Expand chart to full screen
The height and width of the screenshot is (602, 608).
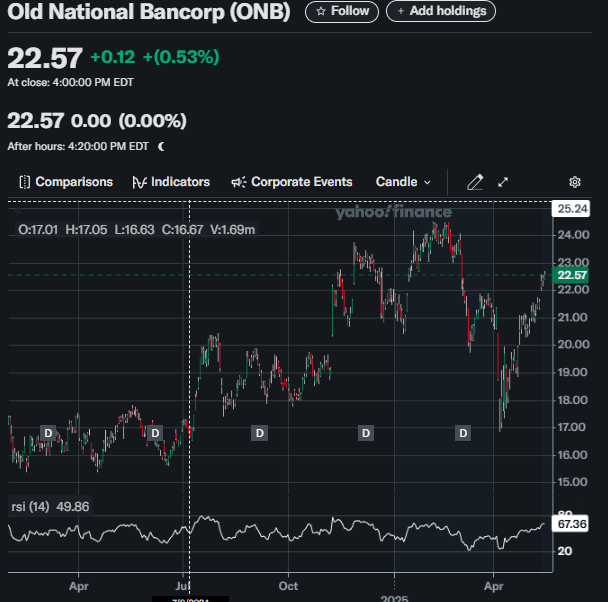(x=503, y=182)
